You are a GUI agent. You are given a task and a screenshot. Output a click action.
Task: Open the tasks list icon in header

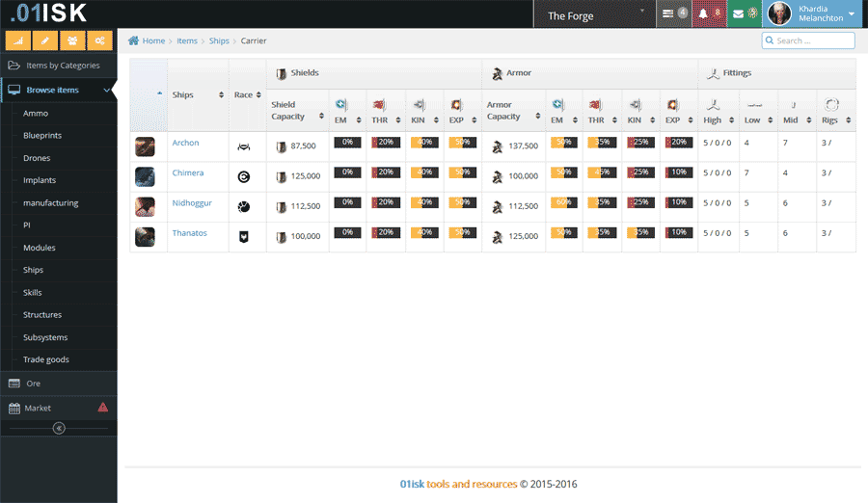[x=668, y=13]
